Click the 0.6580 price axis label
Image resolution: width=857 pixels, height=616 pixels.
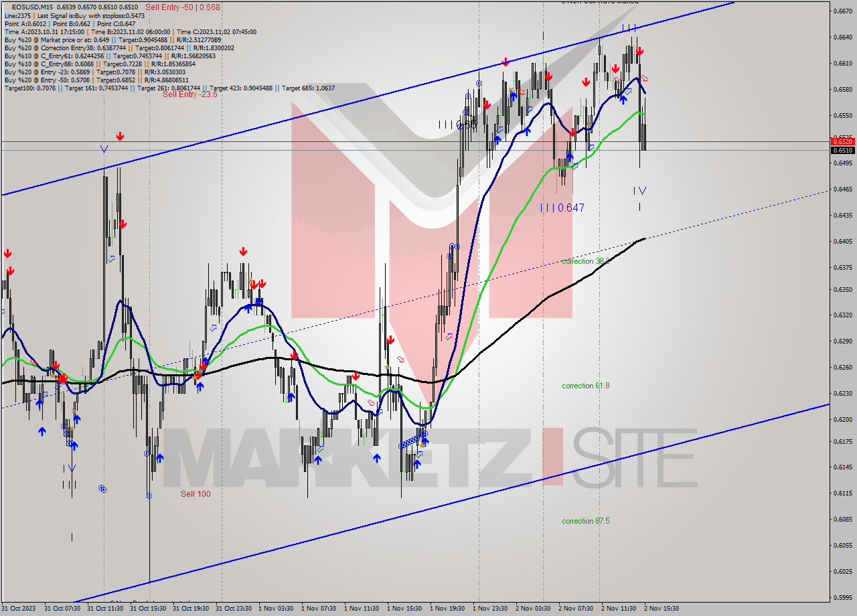[842, 89]
